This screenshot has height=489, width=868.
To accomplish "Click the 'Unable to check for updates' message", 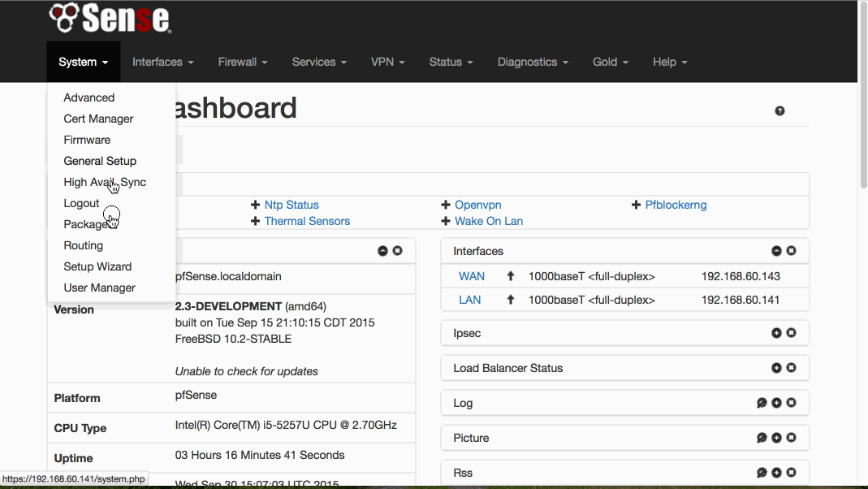I will click(x=246, y=371).
